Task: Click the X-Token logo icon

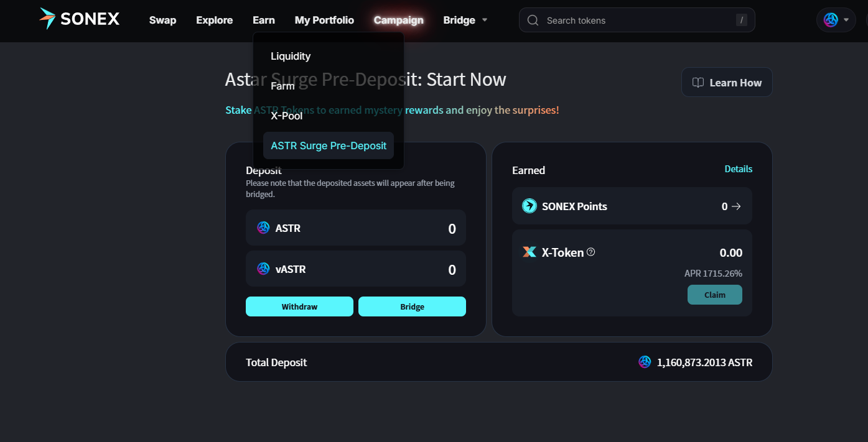Action: pyautogui.click(x=530, y=252)
